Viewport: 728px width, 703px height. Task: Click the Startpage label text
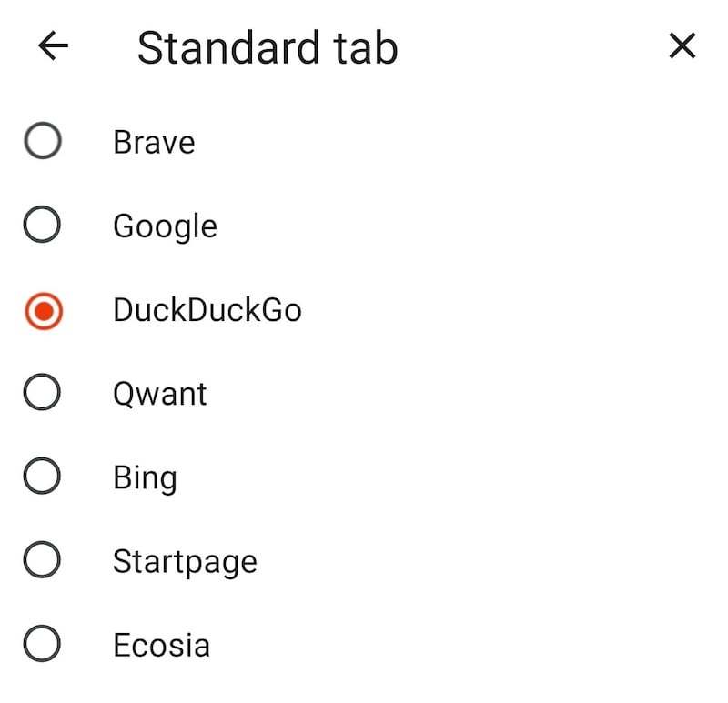[185, 561]
